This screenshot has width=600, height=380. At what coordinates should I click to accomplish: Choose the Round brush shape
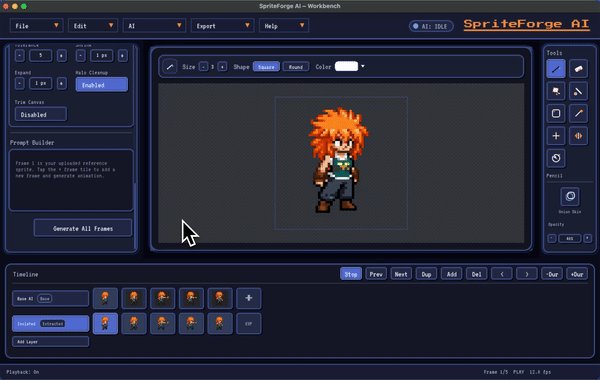pyautogui.click(x=296, y=67)
